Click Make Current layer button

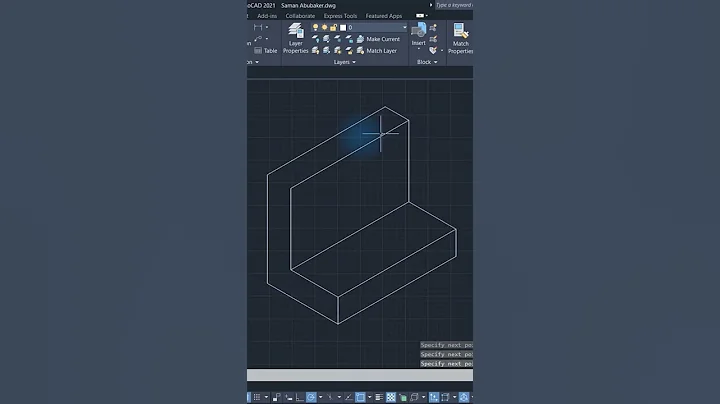tap(378, 39)
